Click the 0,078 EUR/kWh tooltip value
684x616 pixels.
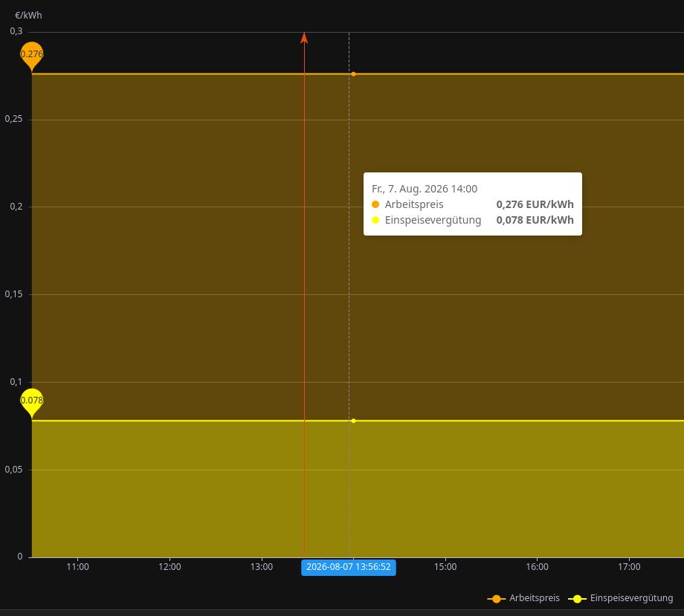point(535,220)
